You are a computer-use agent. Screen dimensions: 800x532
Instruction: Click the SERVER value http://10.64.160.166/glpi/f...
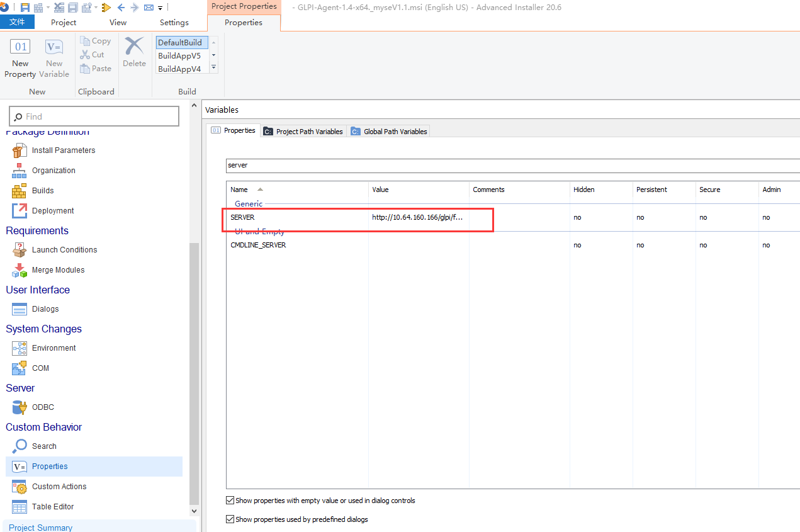(x=417, y=217)
